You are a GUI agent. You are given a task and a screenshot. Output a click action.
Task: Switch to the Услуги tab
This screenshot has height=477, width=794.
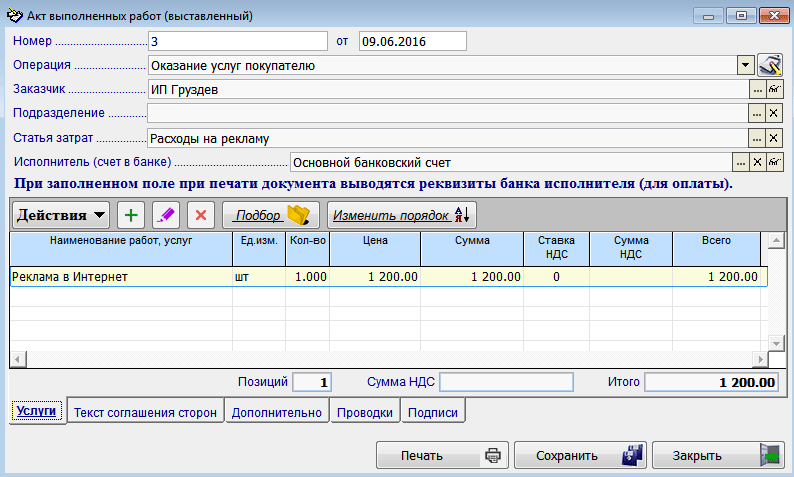click(x=36, y=411)
